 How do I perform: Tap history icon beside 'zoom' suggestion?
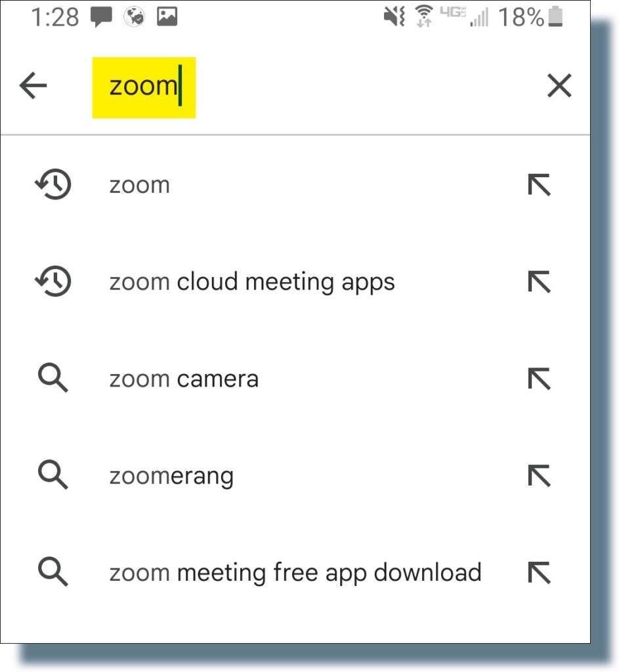pyautogui.click(x=53, y=186)
